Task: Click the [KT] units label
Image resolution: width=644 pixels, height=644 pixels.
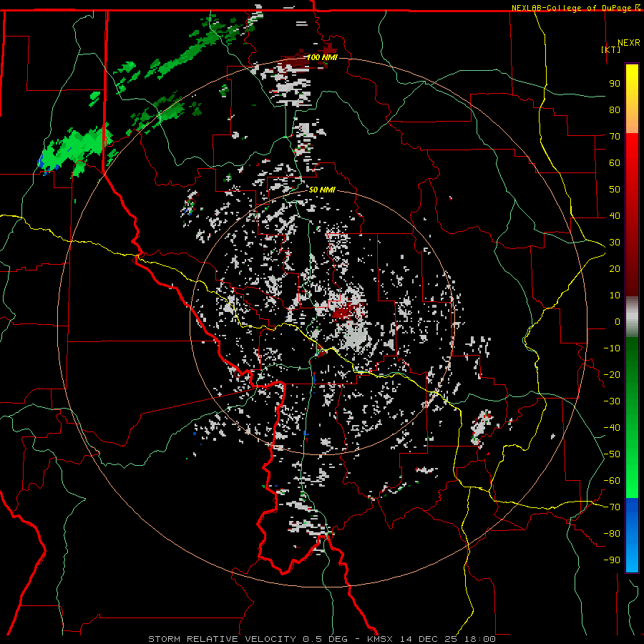Action: click(x=611, y=49)
